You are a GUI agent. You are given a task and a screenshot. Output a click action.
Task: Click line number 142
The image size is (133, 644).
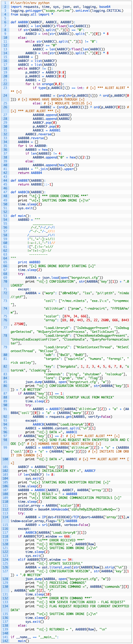[5, 641]
